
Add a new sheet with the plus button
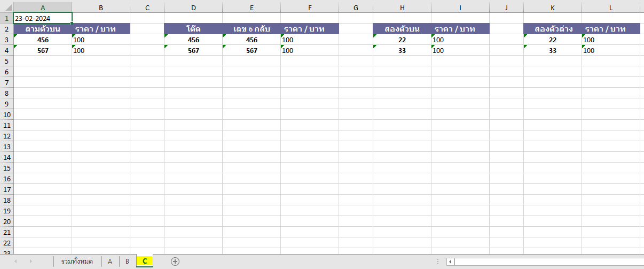[175, 262]
